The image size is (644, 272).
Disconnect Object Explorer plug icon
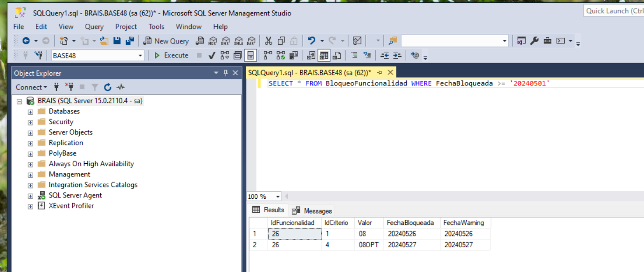click(x=69, y=87)
